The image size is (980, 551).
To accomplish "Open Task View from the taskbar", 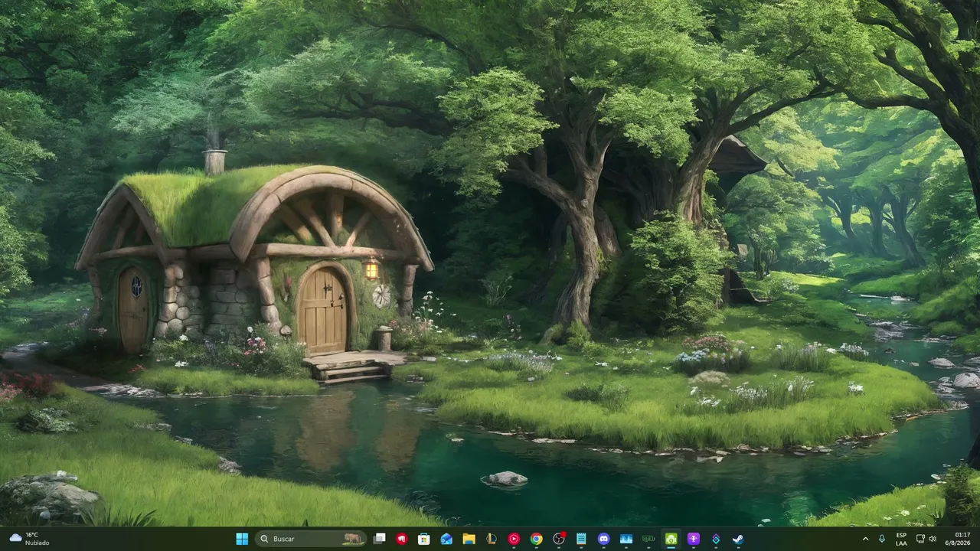I will [379, 539].
